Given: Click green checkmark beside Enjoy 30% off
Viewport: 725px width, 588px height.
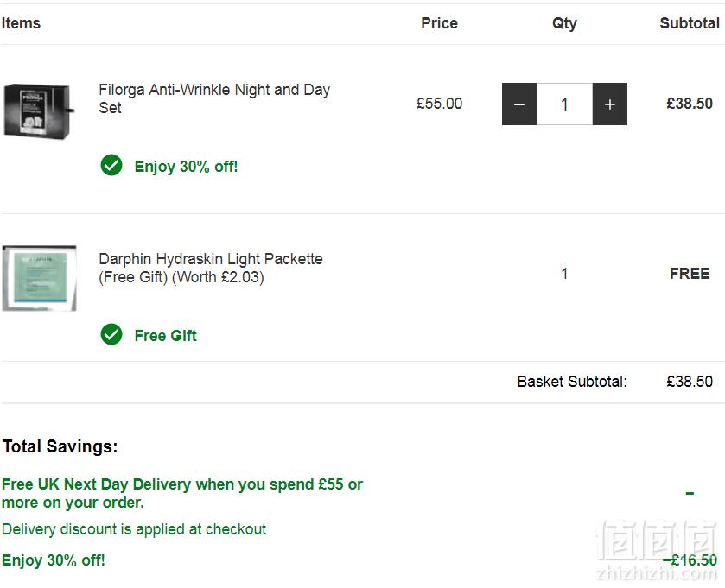Looking at the screenshot, I should (111, 166).
